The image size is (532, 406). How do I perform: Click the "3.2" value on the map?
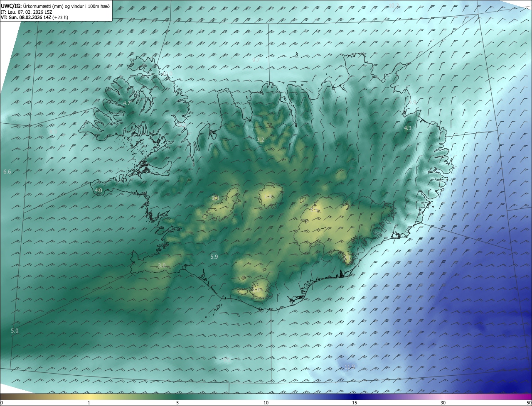(260, 140)
